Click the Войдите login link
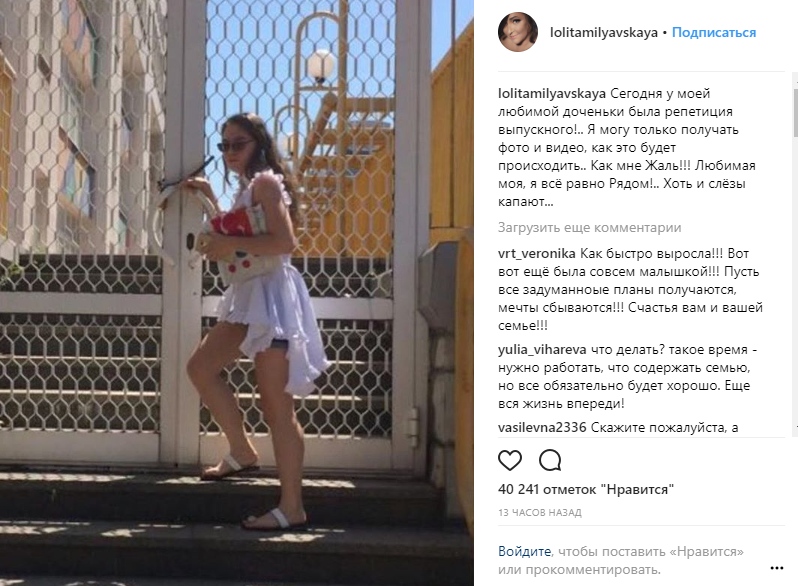This screenshot has width=798, height=586. [524, 551]
